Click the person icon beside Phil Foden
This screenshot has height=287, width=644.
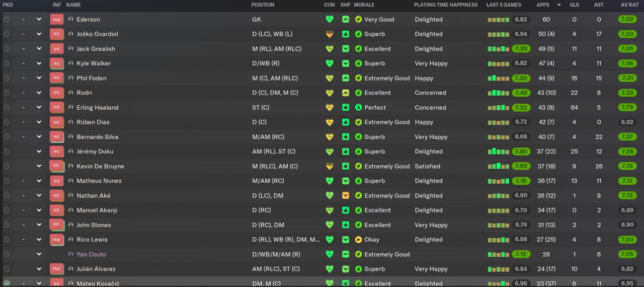click(x=71, y=79)
